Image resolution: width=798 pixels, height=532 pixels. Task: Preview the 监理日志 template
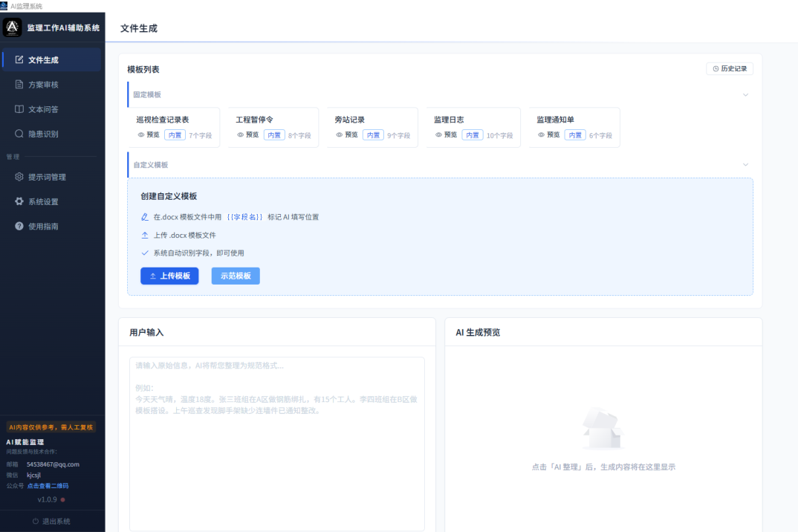tap(446, 135)
